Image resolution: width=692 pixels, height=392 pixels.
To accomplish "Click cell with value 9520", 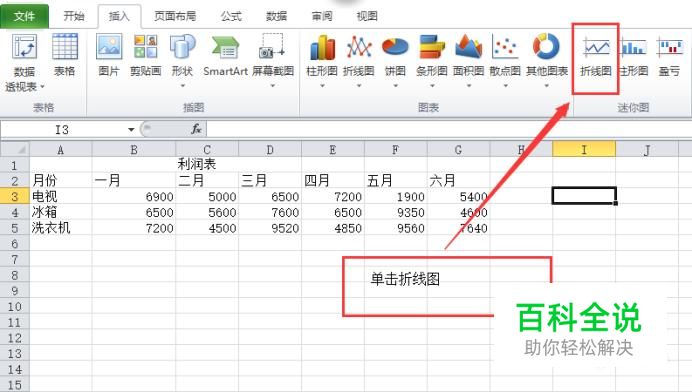I will tap(270, 228).
